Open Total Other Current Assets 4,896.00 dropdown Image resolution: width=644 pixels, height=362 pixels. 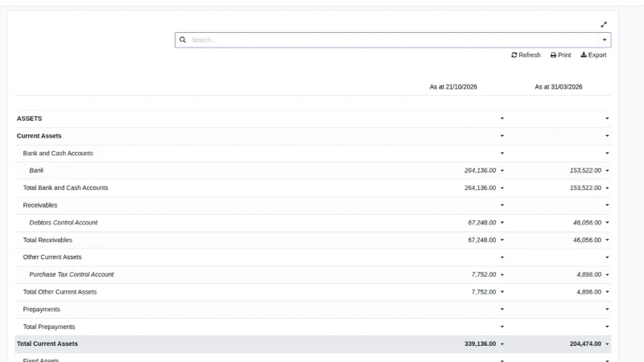607,292
